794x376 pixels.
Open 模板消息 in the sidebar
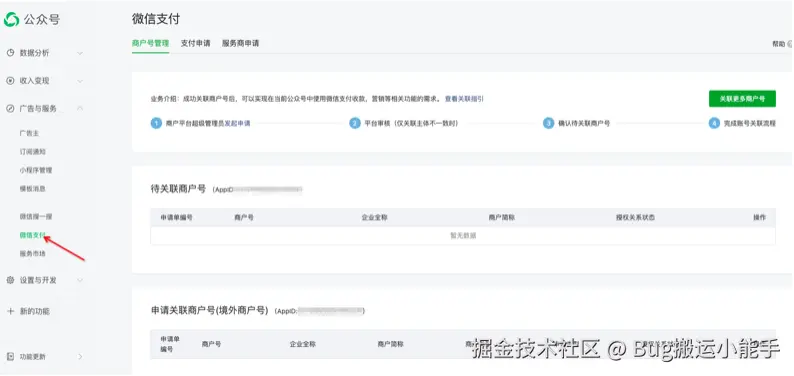(x=33, y=188)
